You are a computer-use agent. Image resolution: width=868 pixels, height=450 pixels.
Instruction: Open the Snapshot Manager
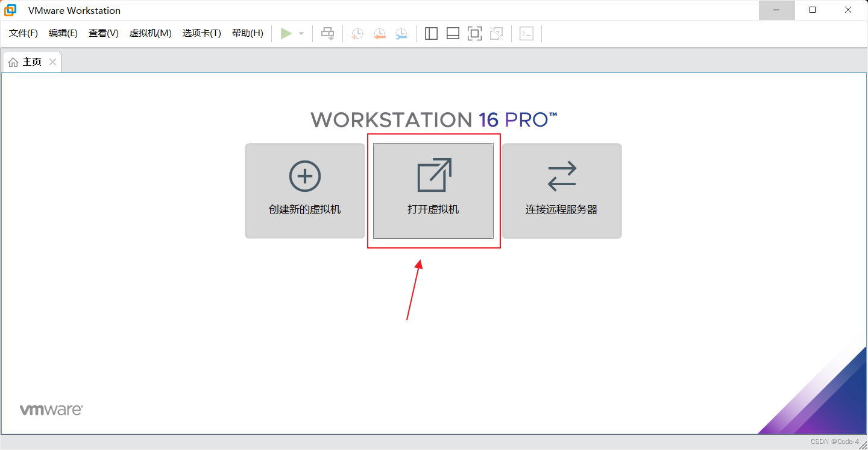(x=401, y=33)
